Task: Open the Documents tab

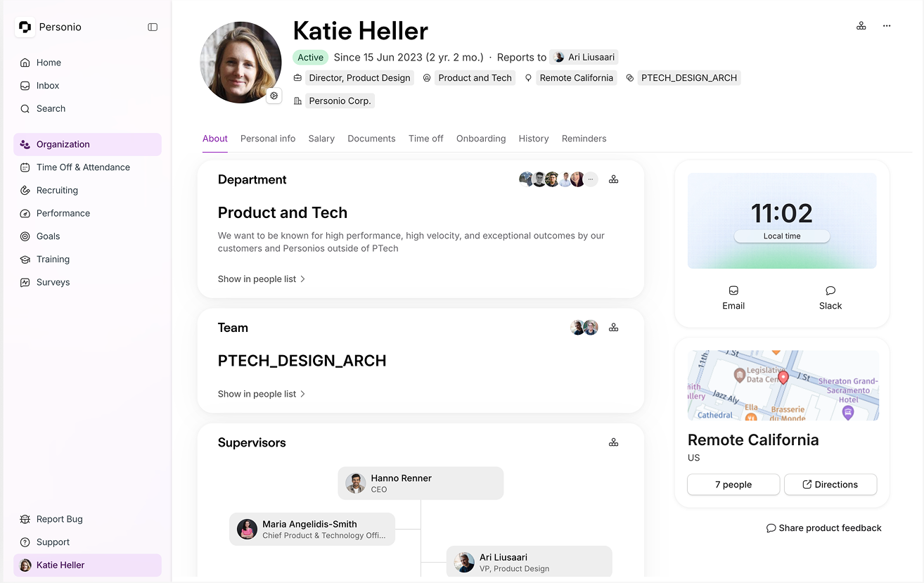Action: [x=371, y=139]
